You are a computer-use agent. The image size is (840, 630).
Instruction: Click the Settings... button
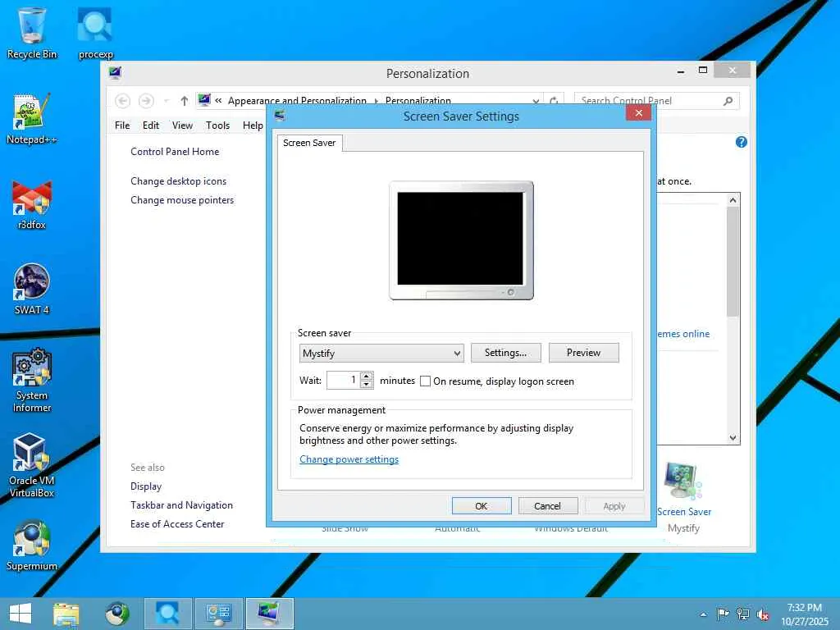[505, 353]
